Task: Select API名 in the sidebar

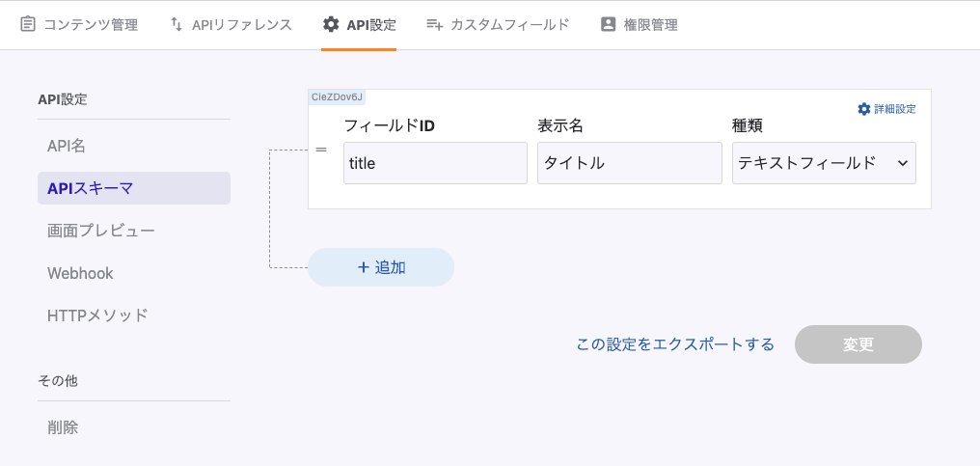Action: 67,146
